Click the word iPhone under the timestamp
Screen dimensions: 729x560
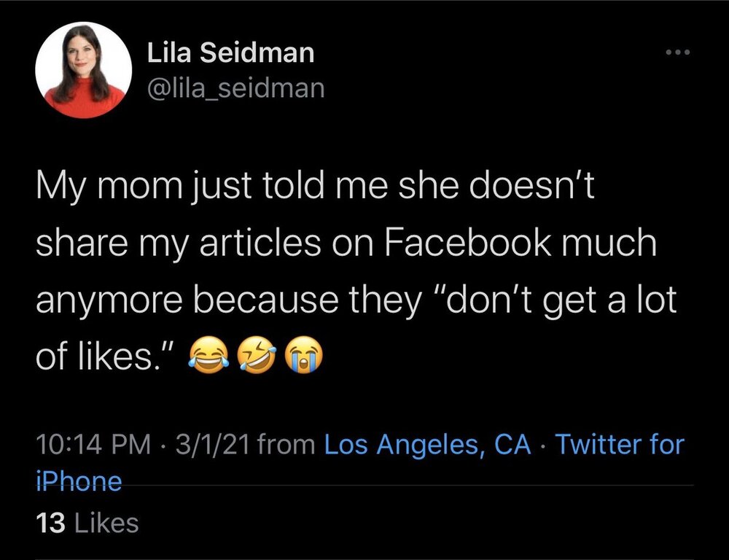[79, 481]
